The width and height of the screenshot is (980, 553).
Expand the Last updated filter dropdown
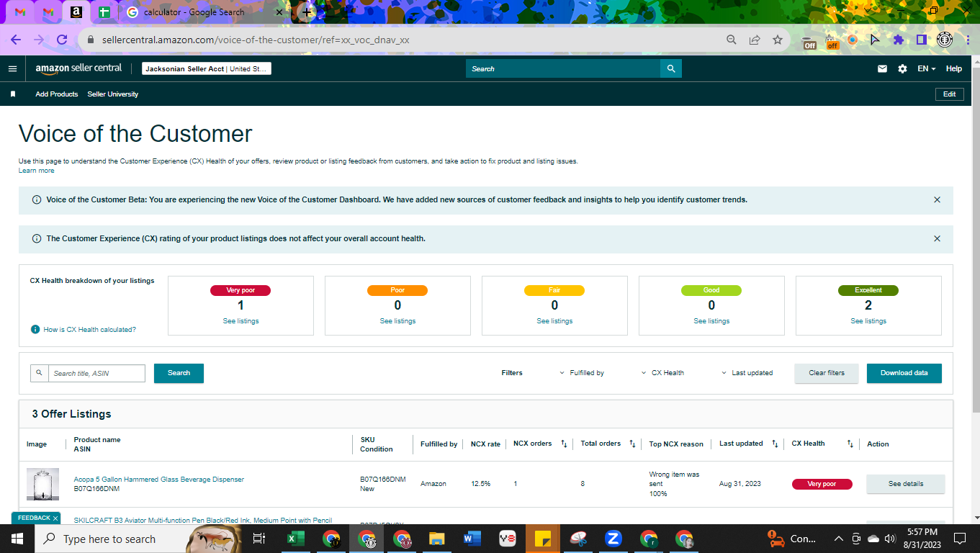747,373
